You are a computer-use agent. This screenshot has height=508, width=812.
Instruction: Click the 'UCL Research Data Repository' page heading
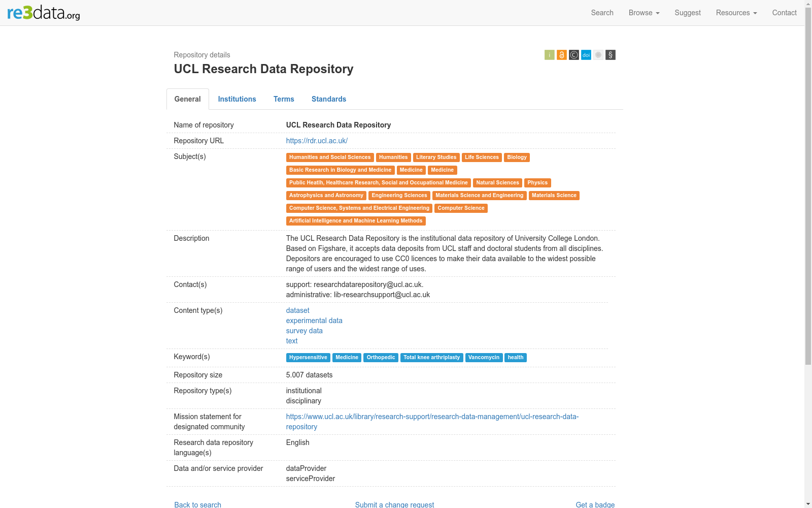coord(263,69)
